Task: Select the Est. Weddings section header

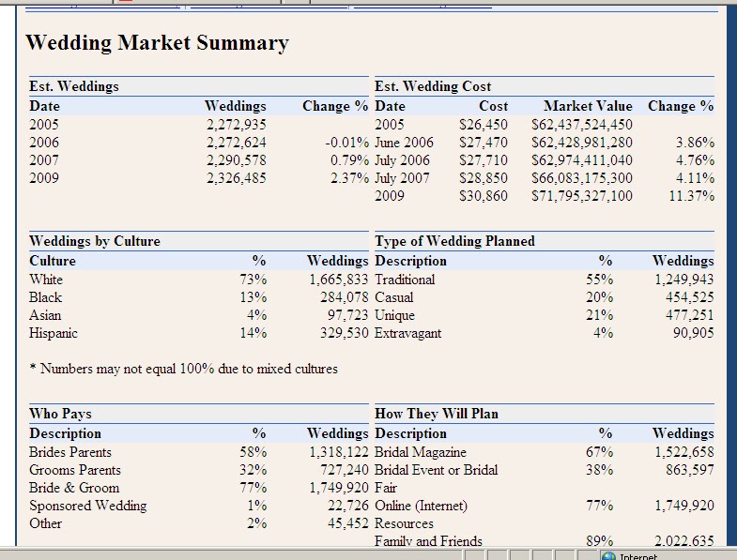Action: 74,86
